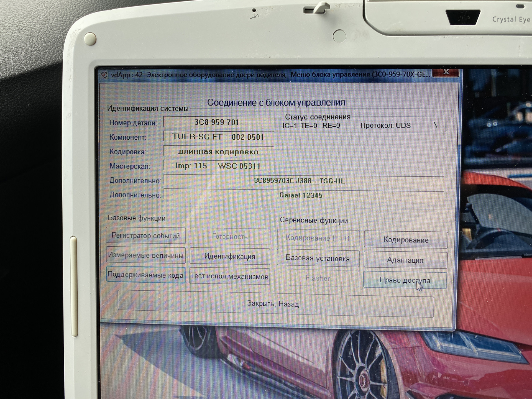Image resolution: width=532 pixels, height=399 pixels.
Task: Click the disabled Готовность button
Action: (x=230, y=237)
